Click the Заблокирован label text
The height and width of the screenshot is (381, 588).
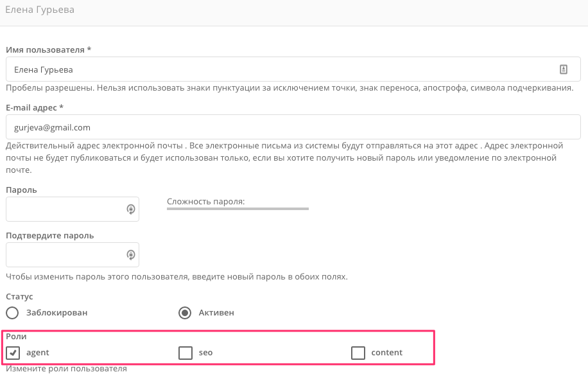pos(56,313)
